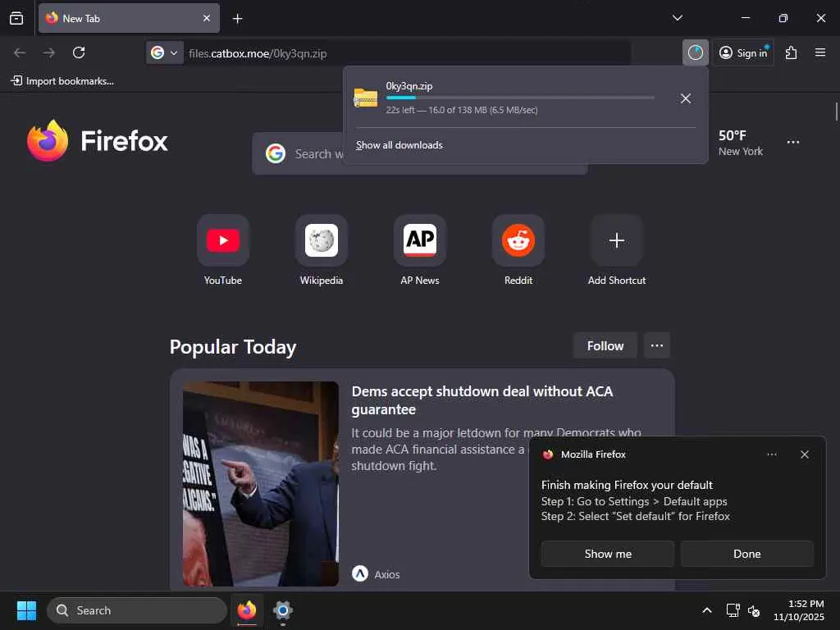The image size is (840, 630).
Task: Open the AP News shortcut
Action: point(420,250)
